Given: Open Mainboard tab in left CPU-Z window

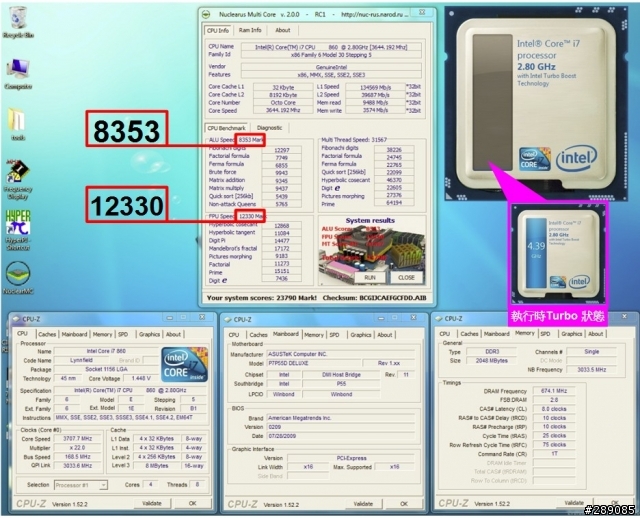Looking at the screenshot, I should 74,334.
